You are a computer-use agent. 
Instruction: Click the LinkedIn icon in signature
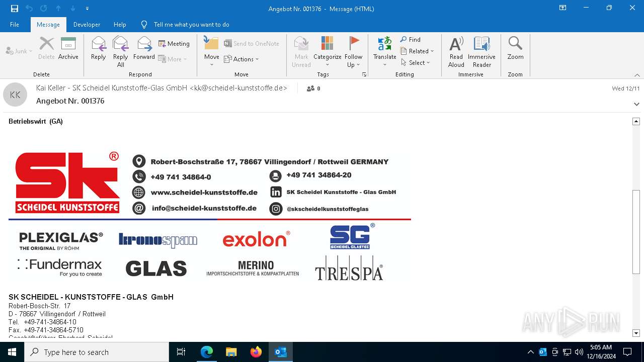(x=276, y=192)
